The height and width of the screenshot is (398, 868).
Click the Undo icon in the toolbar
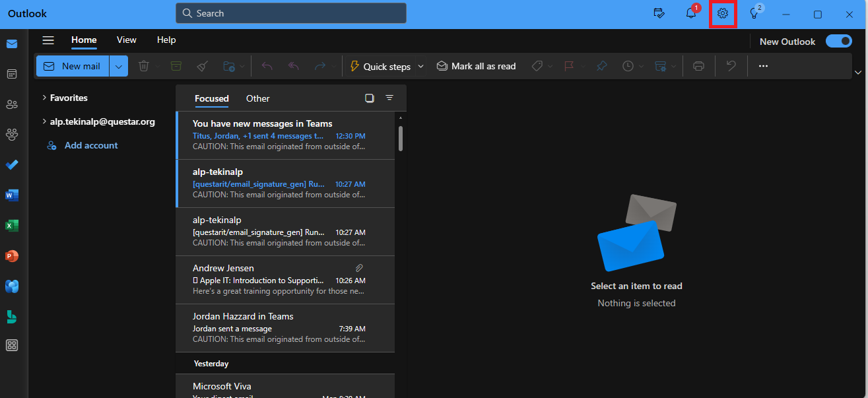tap(731, 66)
